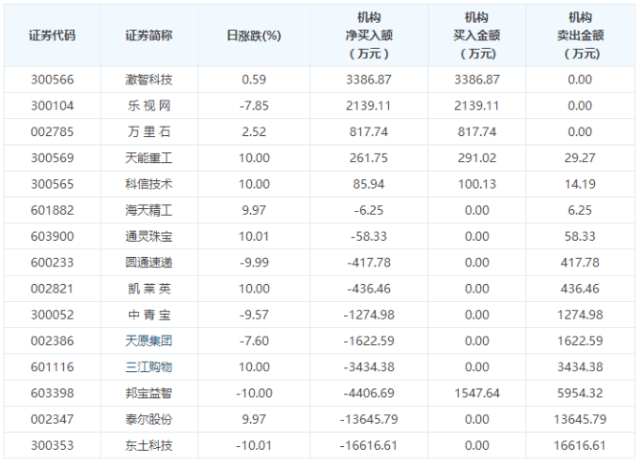Select stock code 300353
This screenshot has width=640, height=464.
52,445
